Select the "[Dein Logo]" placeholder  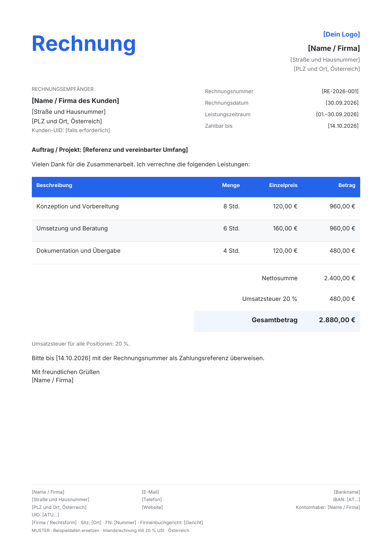[x=342, y=34]
